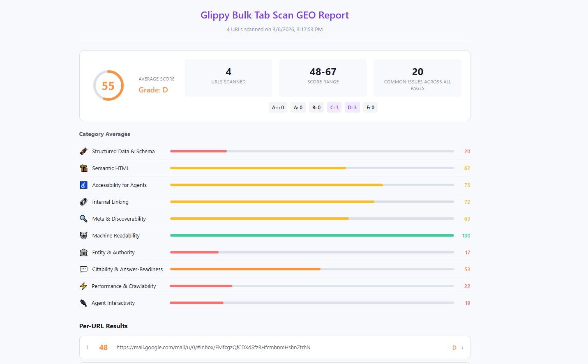Click the Machine Readability progress bar
Image resolution: width=588 pixels, height=364 pixels.
coord(311,235)
